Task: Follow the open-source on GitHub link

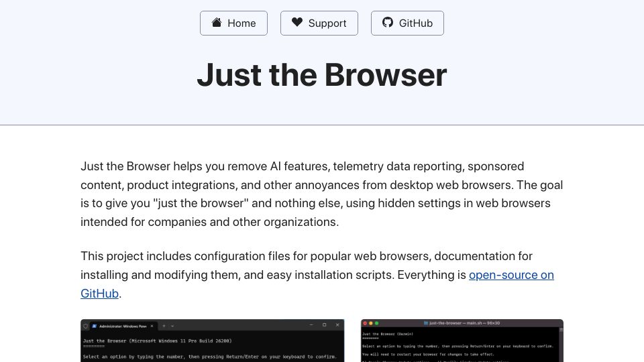Action: click(511, 275)
